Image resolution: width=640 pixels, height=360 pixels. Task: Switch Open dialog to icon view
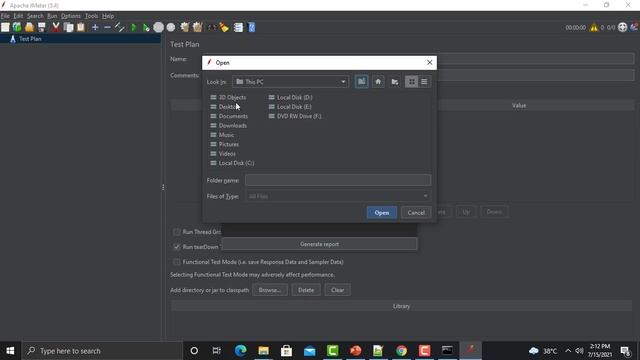411,82
